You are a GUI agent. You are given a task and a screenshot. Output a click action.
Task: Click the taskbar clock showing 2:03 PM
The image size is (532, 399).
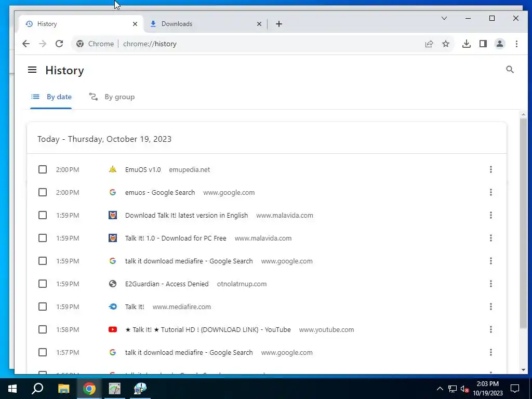point(487,389)
